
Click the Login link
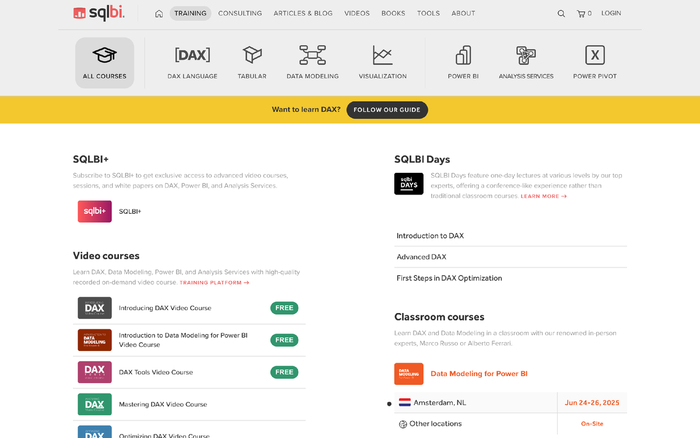[611, 14]
